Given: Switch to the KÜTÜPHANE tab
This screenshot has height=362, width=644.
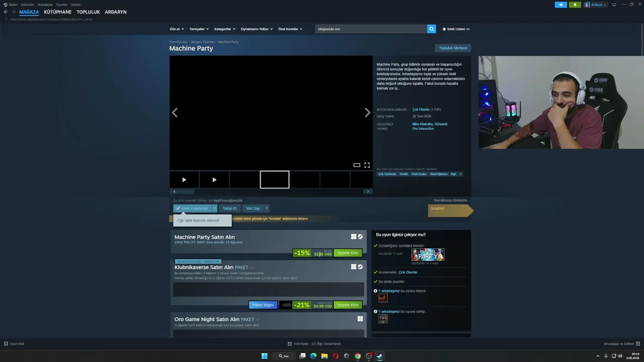Looking at the screenshot, I should [58, 12].
